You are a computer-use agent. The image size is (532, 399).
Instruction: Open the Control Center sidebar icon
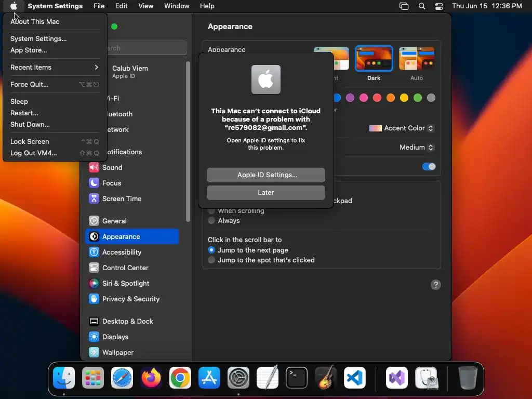pos(94,268)
